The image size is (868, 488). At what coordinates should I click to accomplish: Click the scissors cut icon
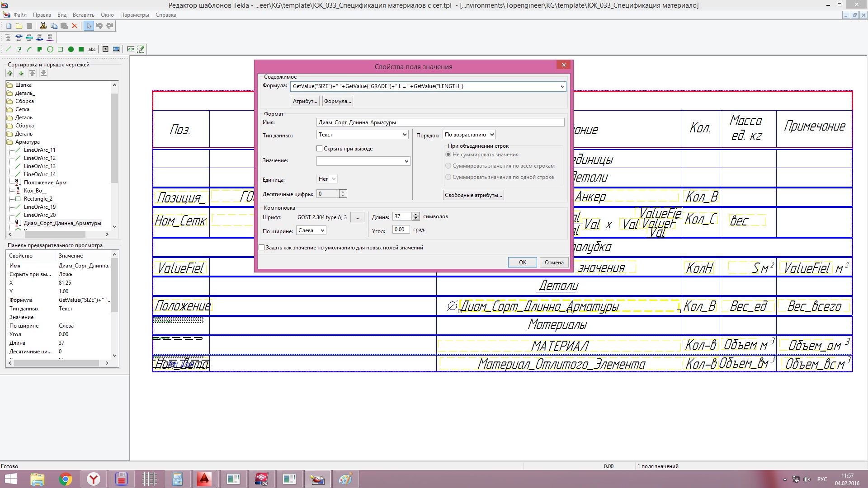tap(43, 26)
